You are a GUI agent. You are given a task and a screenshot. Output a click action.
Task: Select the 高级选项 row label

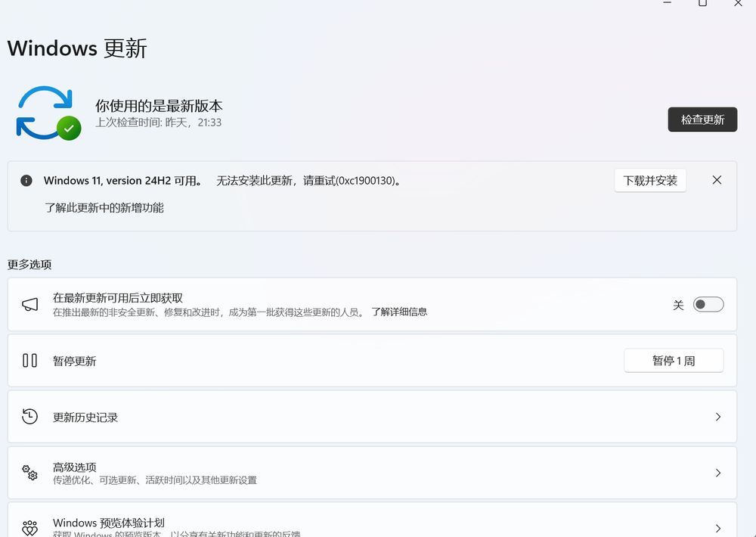pos(75,467)
